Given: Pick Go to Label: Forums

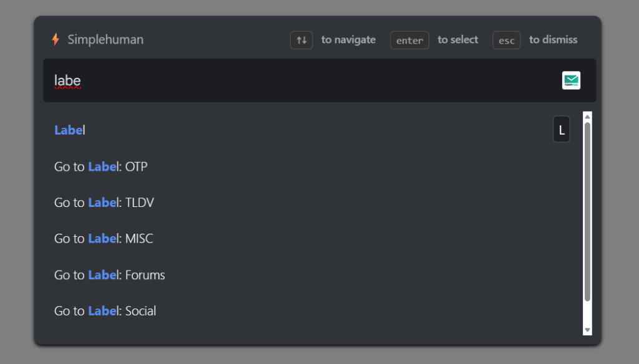Looking at the screenshot, I should coord(110,275).
